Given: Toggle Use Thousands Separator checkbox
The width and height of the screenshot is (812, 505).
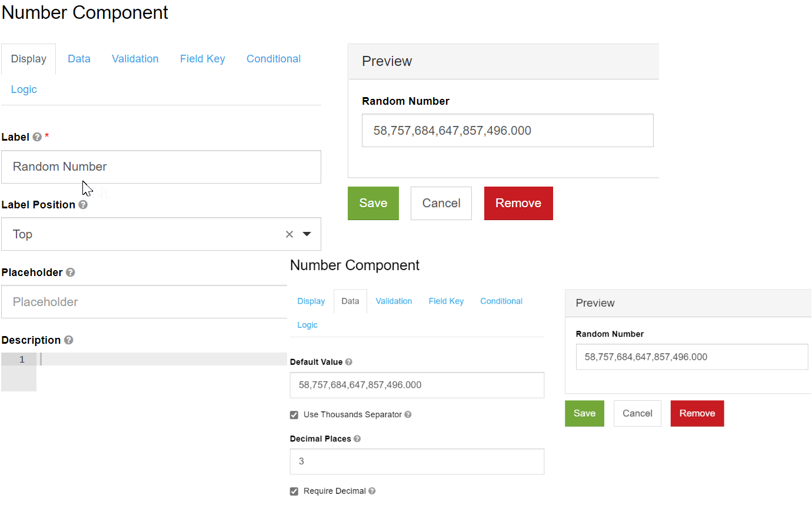Looking at the screenshot, I should [294, 415].
